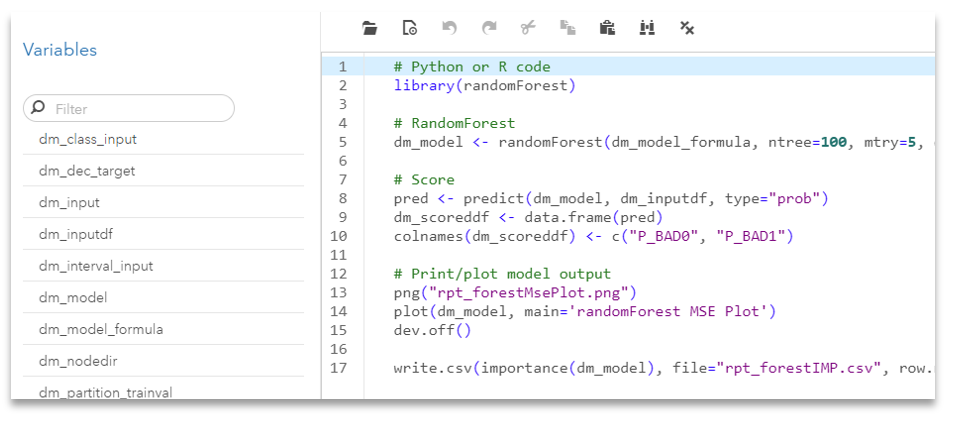Screen dimensions: 963x425
Task: Select the dm_inputdf variable
Action: click(x=76, y=234)
